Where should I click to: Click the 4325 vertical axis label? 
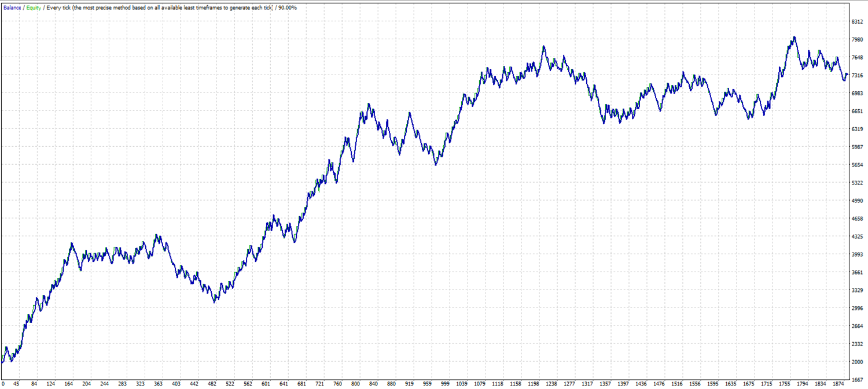coord(858,237)
